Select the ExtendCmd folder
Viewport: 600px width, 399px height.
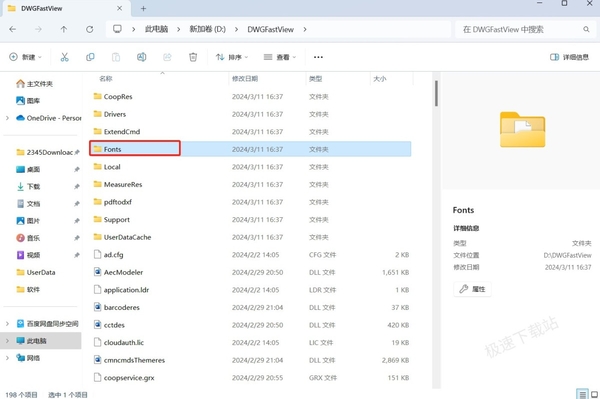[250, 132]
